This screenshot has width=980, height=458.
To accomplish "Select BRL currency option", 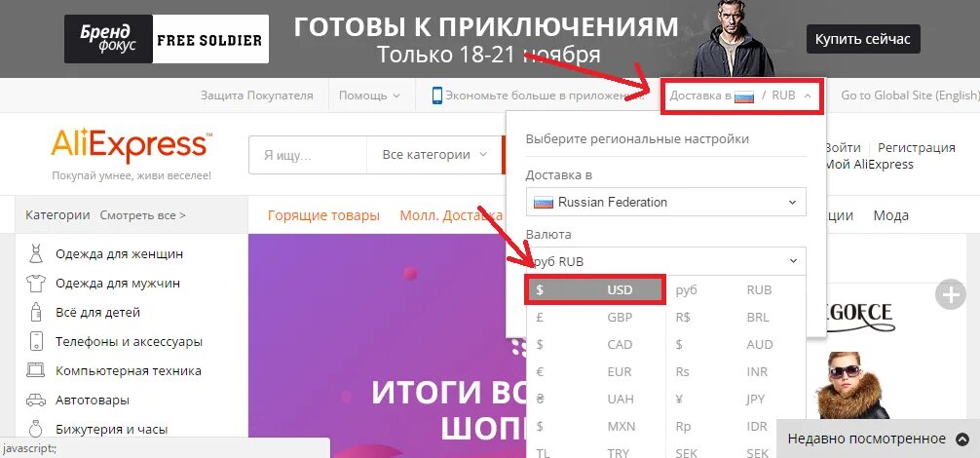I will [x=735, y=318].
